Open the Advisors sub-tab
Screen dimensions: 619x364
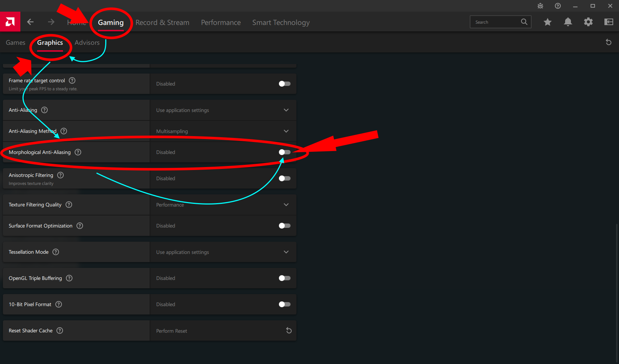(x=87, y=43)
